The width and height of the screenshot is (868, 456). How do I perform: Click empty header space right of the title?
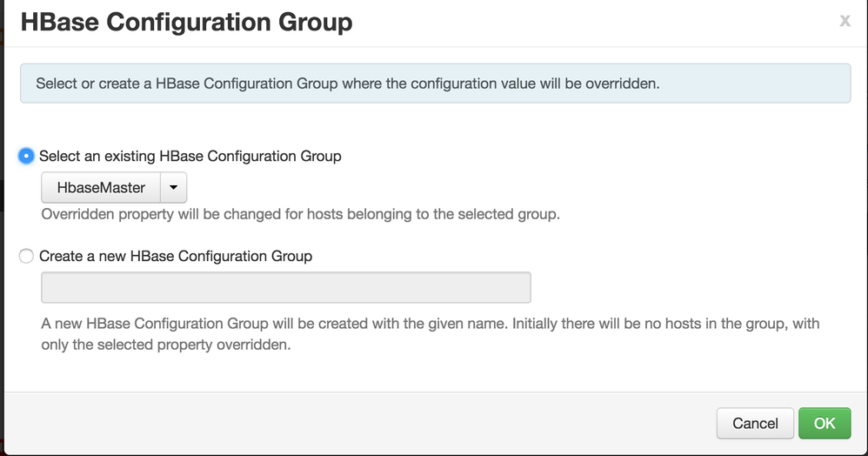tap(591, 23)
